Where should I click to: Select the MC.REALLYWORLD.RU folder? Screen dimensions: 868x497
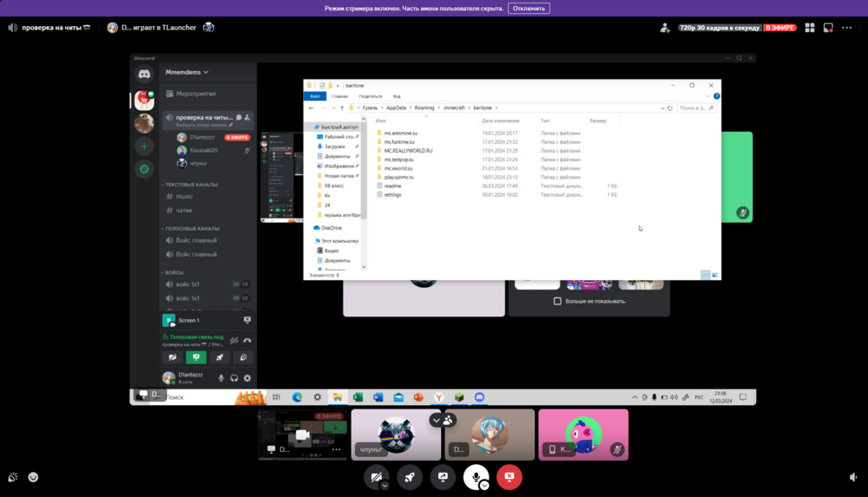click(408, 151)
